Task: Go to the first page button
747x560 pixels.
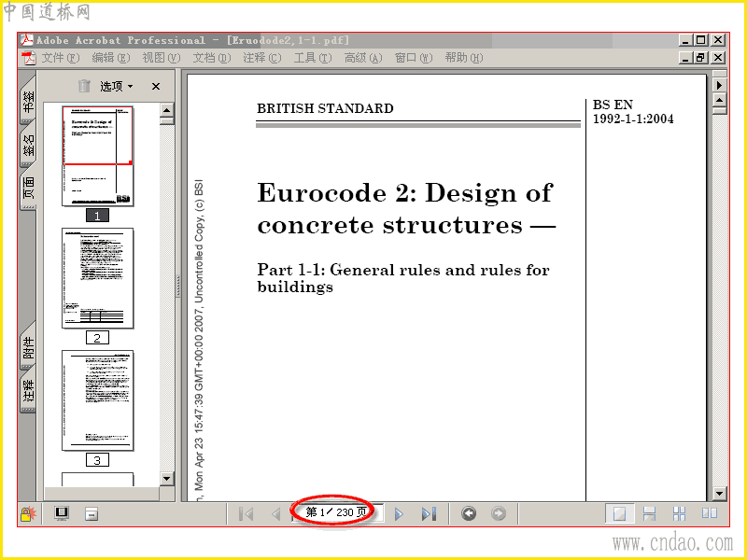Action: click(246, 514)
